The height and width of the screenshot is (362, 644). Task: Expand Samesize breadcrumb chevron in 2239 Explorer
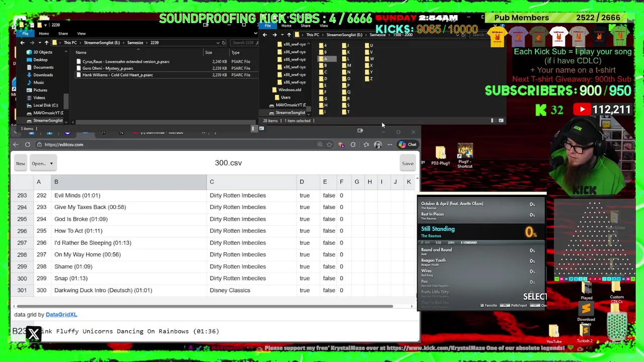click(146, 43)
